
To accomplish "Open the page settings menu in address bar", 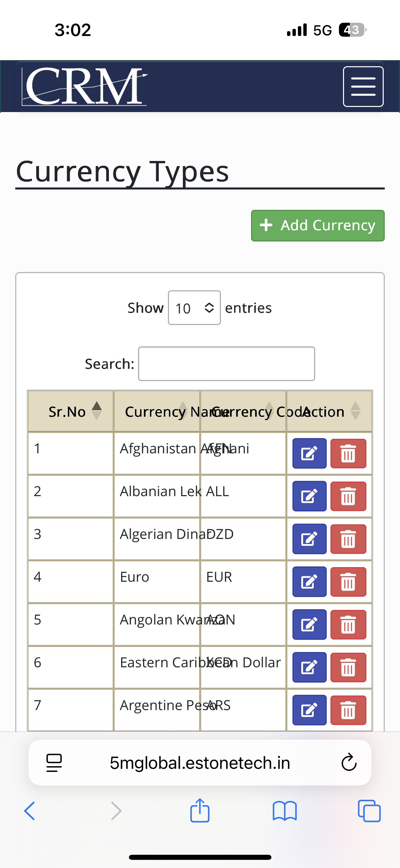I will click(54, 763).
